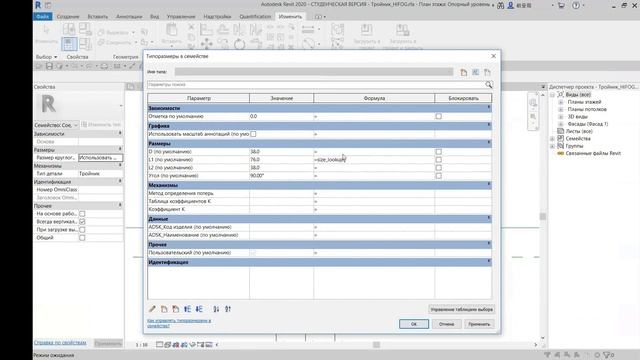Open the Семейство type selector dropdown
Screen dimensions: 640x360
(x=56, y=125)
